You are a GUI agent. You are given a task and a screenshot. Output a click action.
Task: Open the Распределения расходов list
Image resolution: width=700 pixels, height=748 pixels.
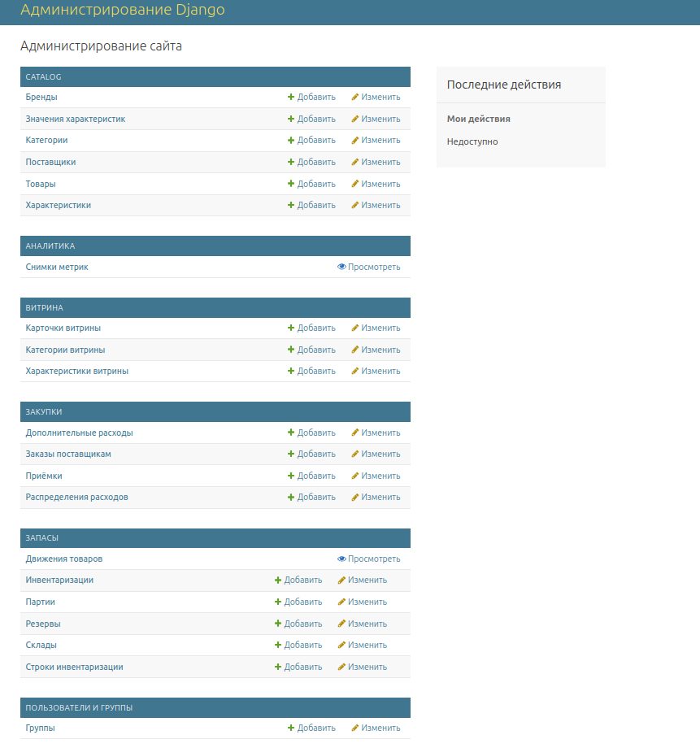(76, 497)
